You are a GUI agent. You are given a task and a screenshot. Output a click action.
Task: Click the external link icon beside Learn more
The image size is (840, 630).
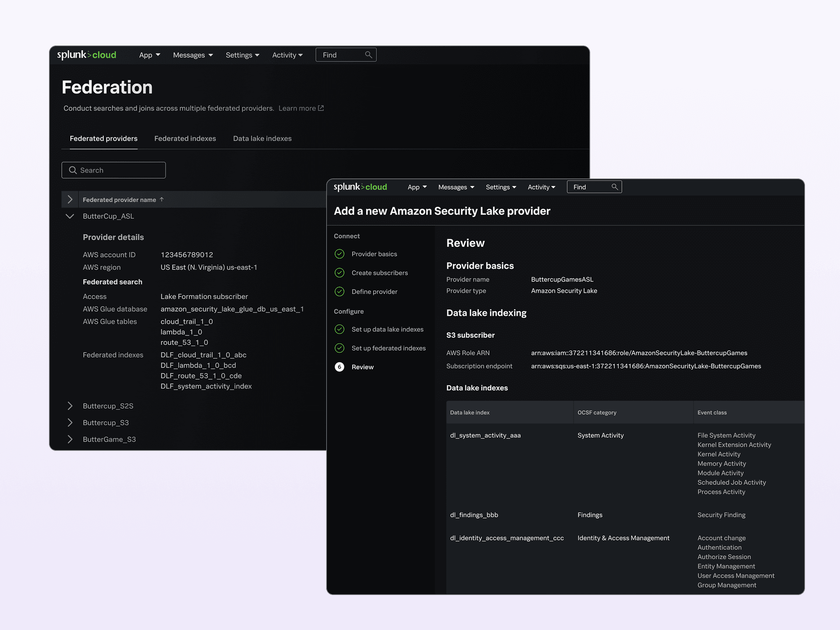(x=321, y=108)
